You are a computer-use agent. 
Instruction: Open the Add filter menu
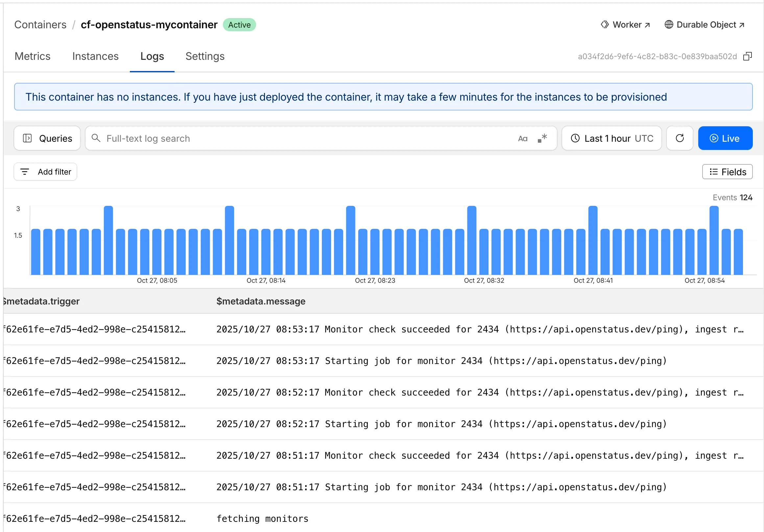click(46, 172)
